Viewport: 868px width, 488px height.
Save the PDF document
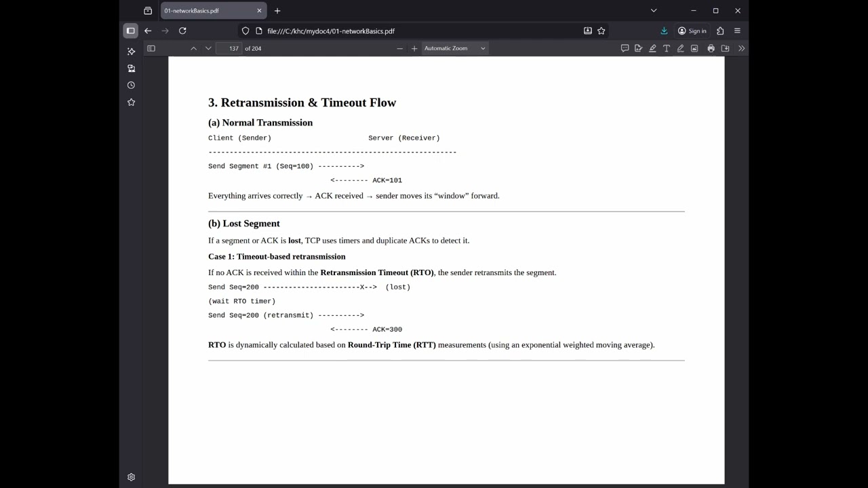725,48
